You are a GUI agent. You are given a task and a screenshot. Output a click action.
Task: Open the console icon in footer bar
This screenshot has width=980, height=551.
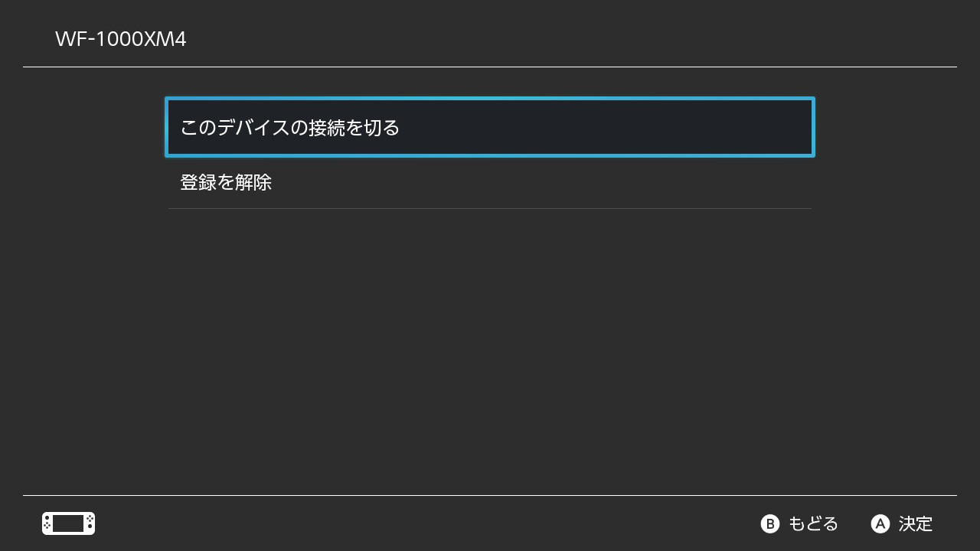pyautogui.click(x=68, y=523)
